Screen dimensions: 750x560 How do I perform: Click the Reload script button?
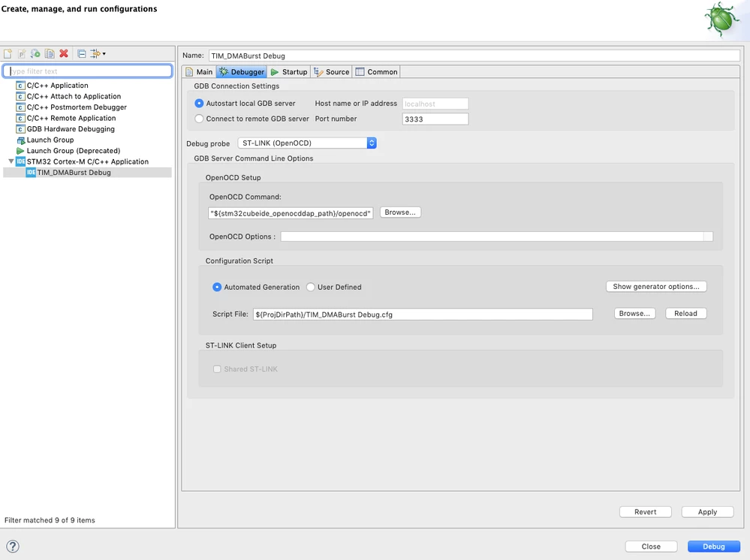[686, 313]
